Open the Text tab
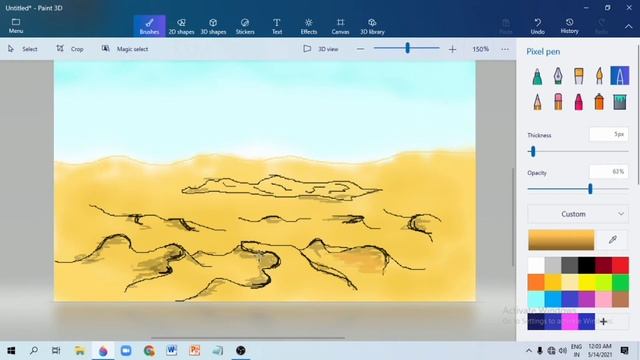The width and height of the screenshot is (640, 360). [277, 26]
